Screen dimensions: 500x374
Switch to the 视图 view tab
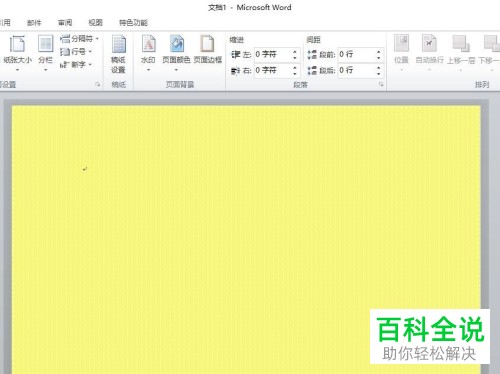tap(95, 23)
